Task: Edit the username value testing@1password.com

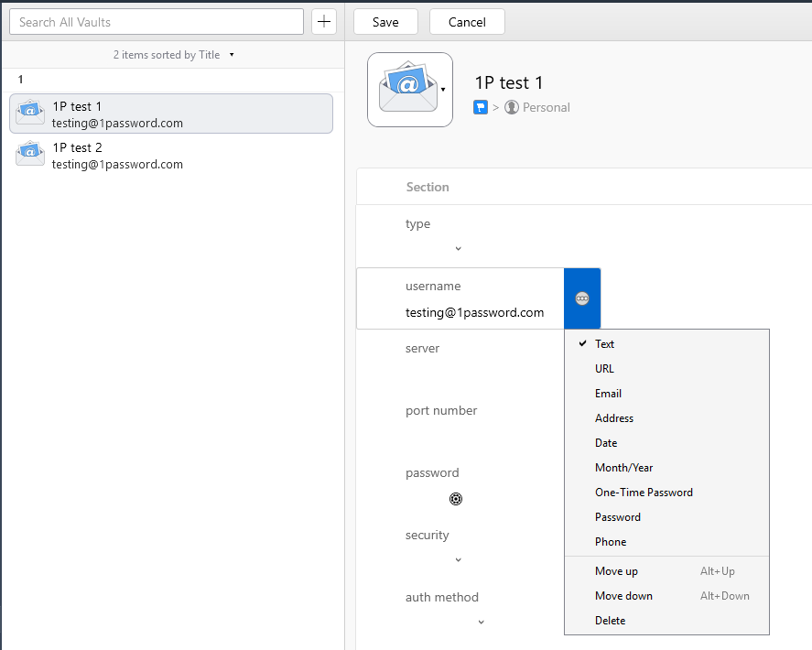Action: point(475,312)
